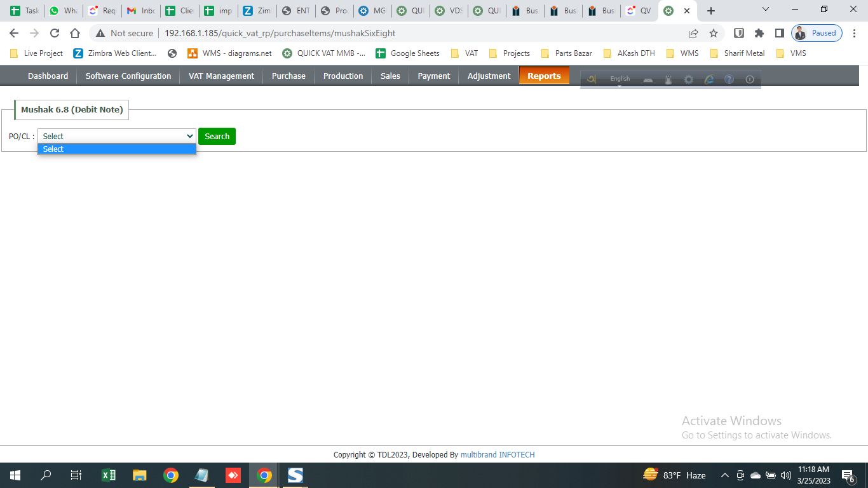Click the green Search button
This screenshot has height=488, width=868.
pos(217,136)
